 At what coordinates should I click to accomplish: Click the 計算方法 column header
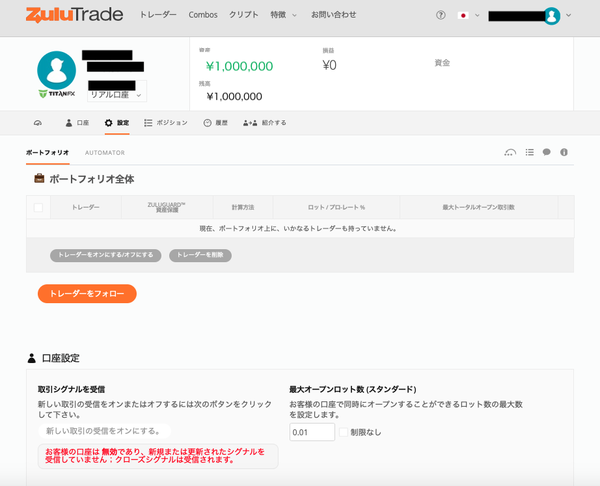pyautogui.click(x=243, y=207)
